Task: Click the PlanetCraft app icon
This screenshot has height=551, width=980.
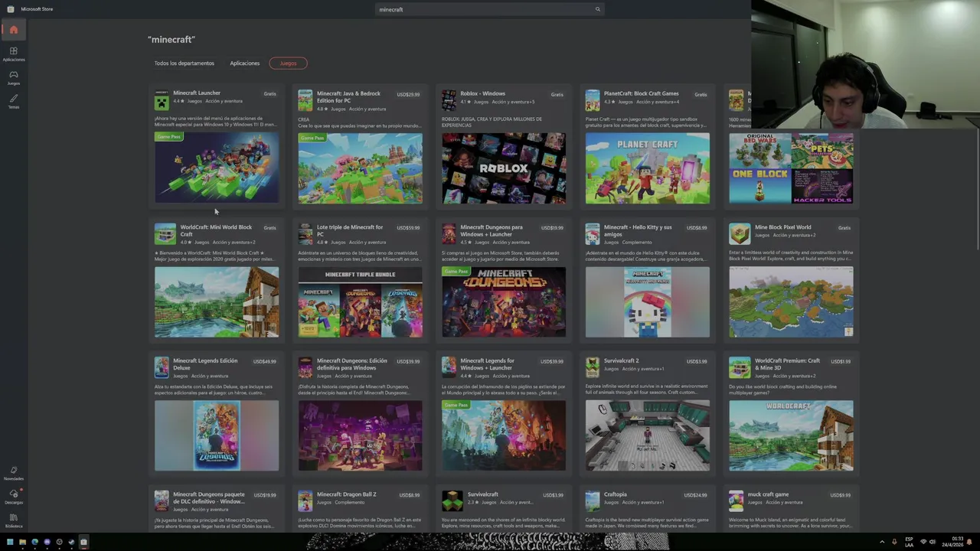Action: (x=592, y=100)
